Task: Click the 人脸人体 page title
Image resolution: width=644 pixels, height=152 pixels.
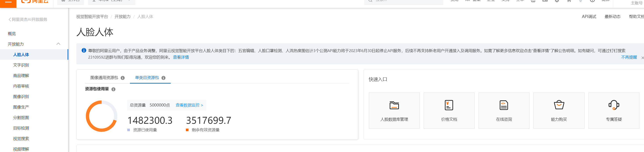Action: [x=95, y=32]
